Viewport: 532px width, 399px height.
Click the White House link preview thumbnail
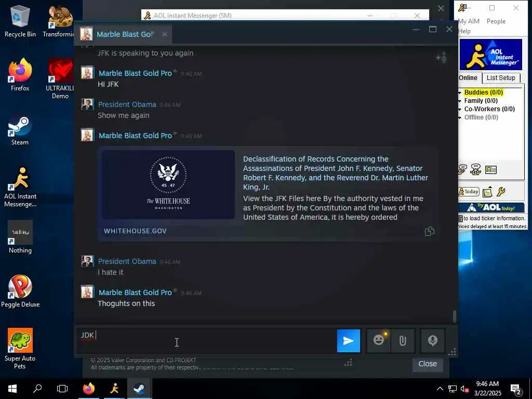[168, 184]
